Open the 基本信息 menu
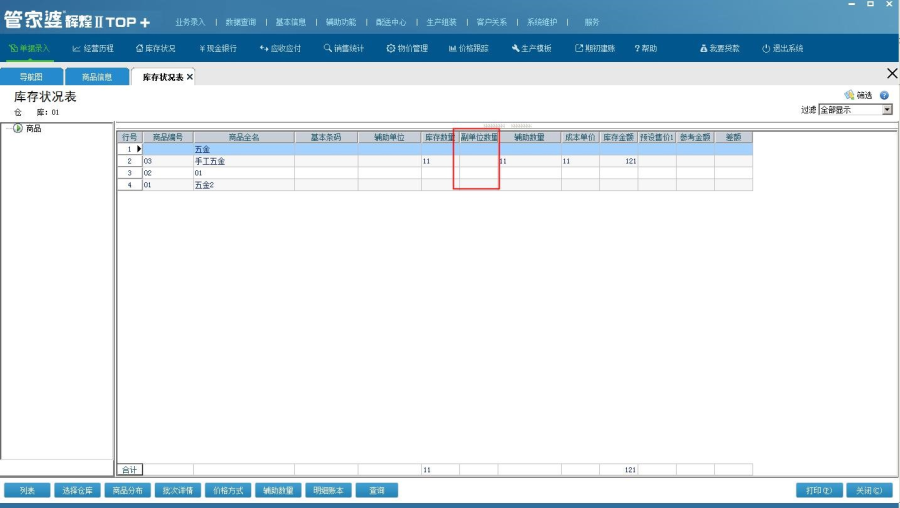The height and width of the screenshot is (508, 900). click(x=291, y=21)
